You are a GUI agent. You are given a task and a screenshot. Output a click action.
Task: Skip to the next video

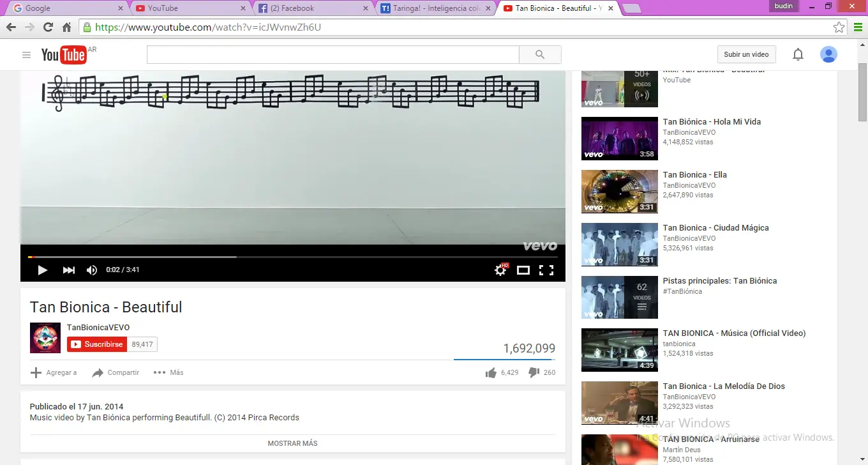coord(69,270)
